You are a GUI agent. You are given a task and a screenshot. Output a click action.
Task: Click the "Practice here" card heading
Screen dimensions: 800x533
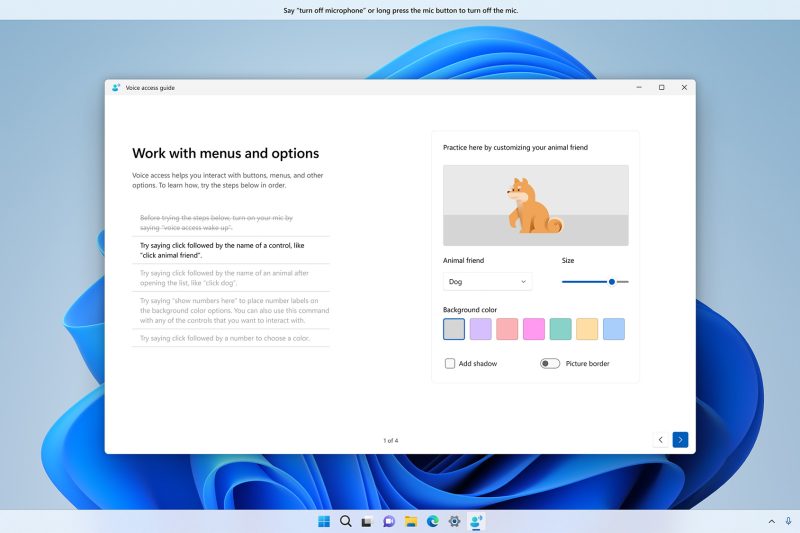(x=515, y=147)
